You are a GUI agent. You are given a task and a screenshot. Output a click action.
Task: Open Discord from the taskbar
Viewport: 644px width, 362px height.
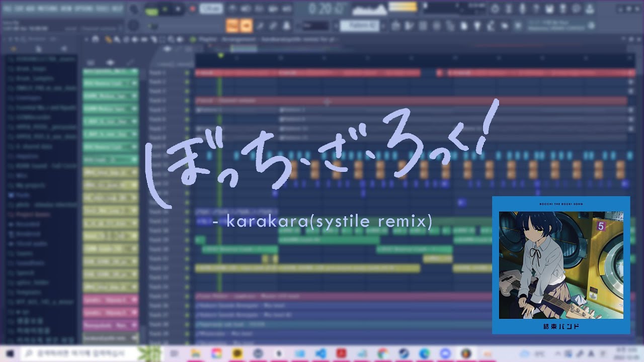pyautogui.click(x=445, y=353)
